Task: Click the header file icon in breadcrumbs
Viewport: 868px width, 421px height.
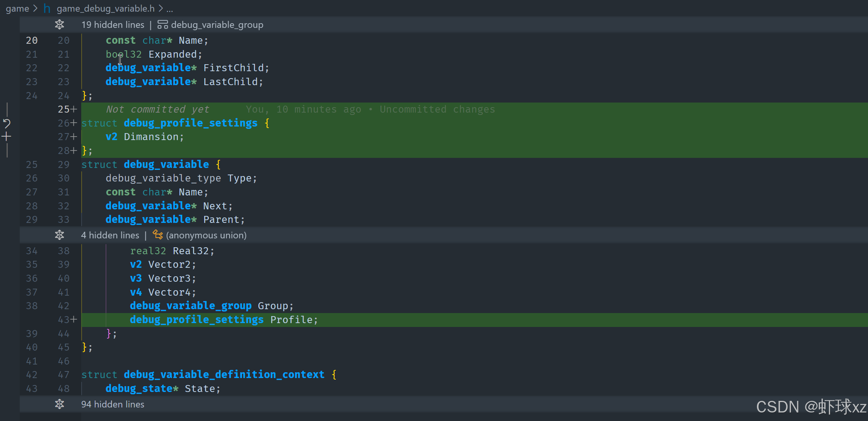Action: click(x=47, y=8)
